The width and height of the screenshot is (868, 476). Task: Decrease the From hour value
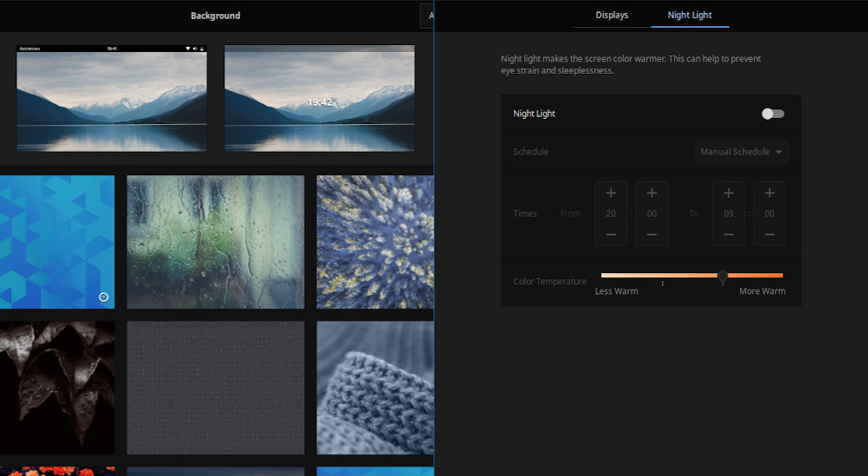611,234
